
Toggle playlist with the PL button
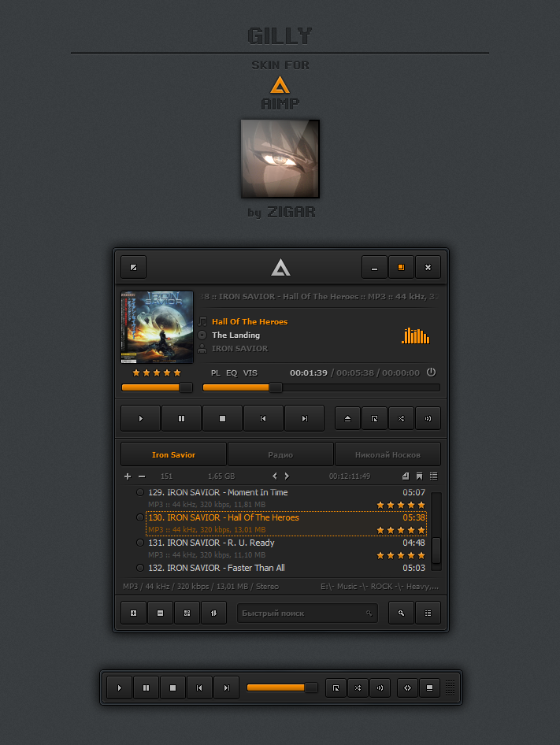(216, 373)
